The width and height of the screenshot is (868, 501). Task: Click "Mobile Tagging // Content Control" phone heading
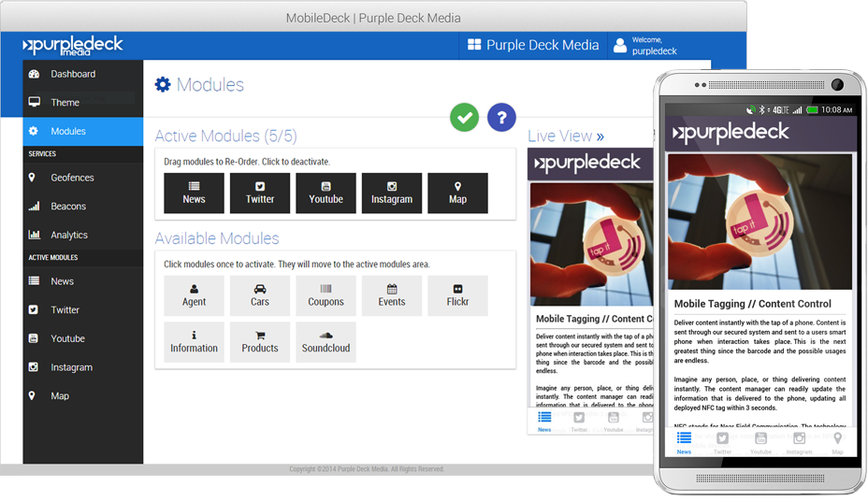click(x=752, y=304)
